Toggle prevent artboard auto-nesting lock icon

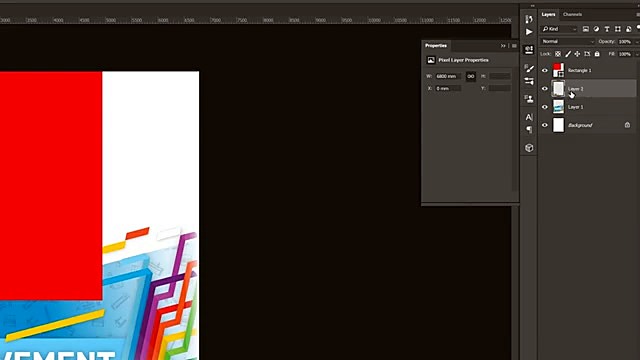coord(587,54)
